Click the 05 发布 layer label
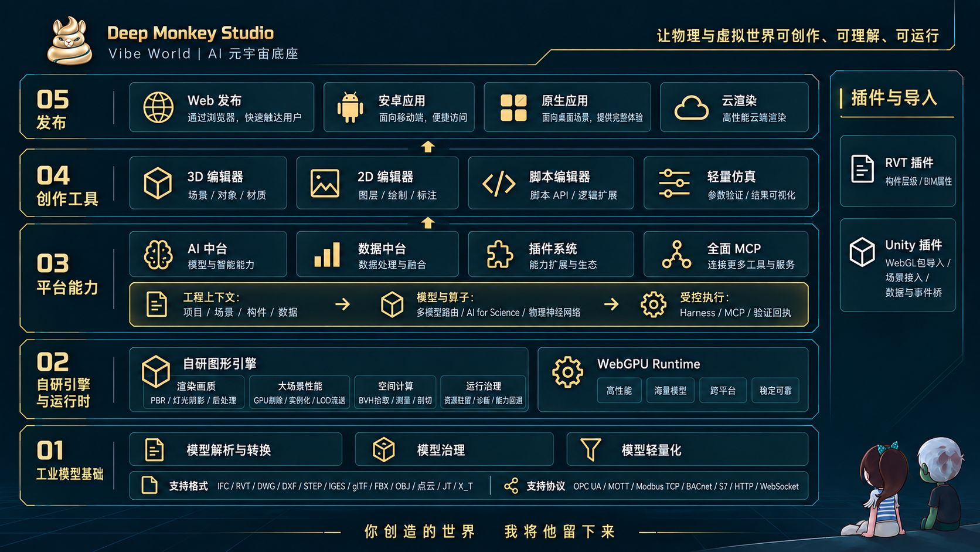This screenshot has height=552, width=980. [52, 109]
